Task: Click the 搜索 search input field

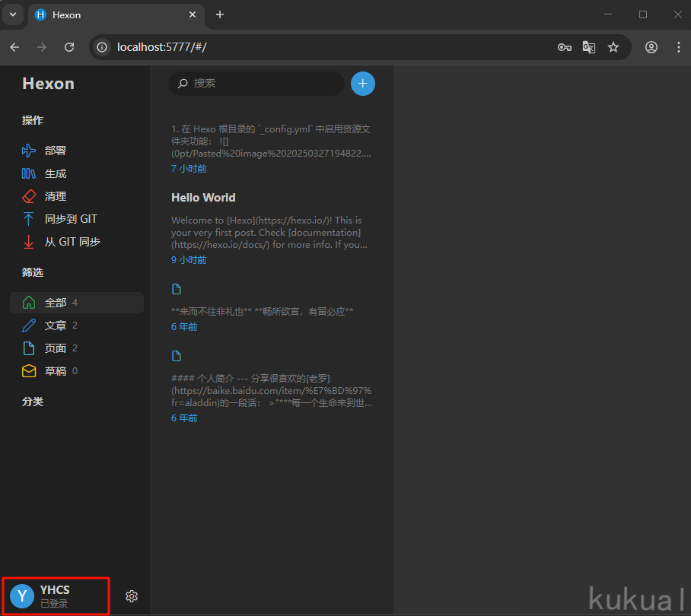Action: (256, 84)
